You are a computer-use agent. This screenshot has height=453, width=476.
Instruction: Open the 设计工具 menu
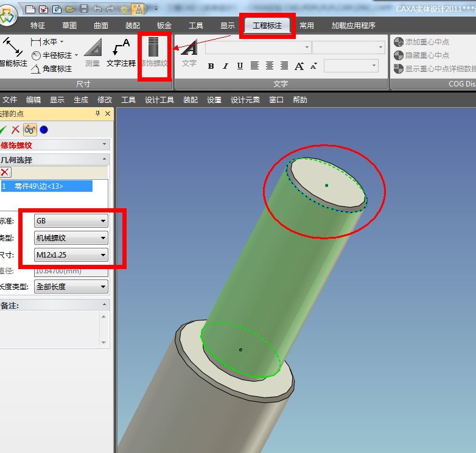[x=159, y=100]
